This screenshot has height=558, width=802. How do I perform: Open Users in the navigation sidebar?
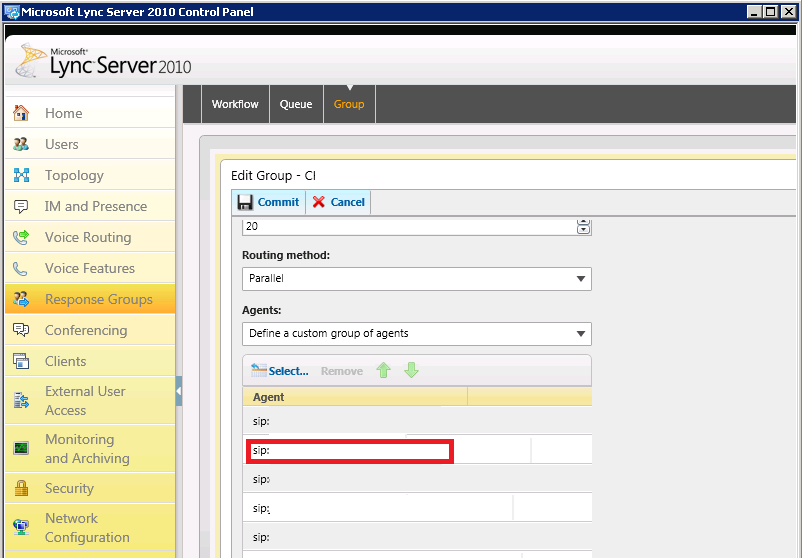click(90, 144)
